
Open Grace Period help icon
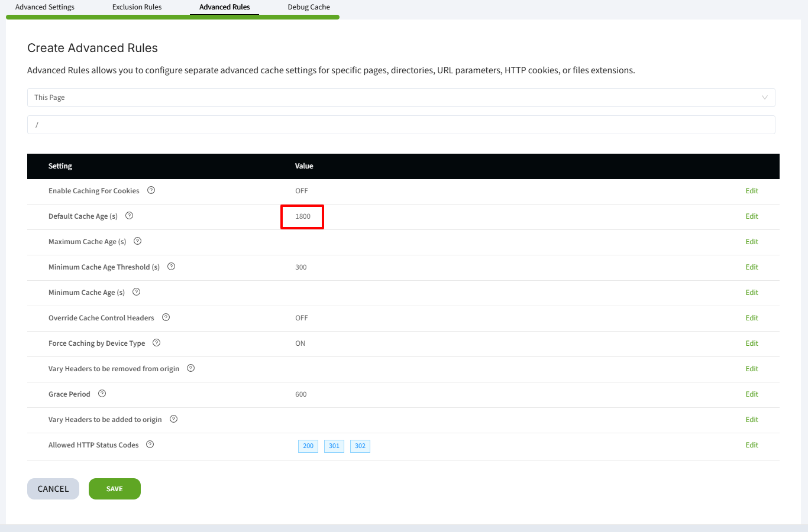tap(102, 394)
